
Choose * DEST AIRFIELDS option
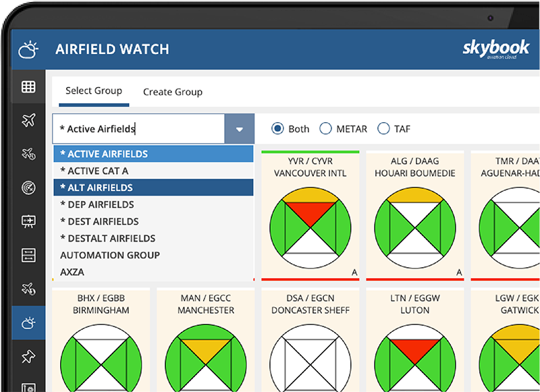click(153, 221)
